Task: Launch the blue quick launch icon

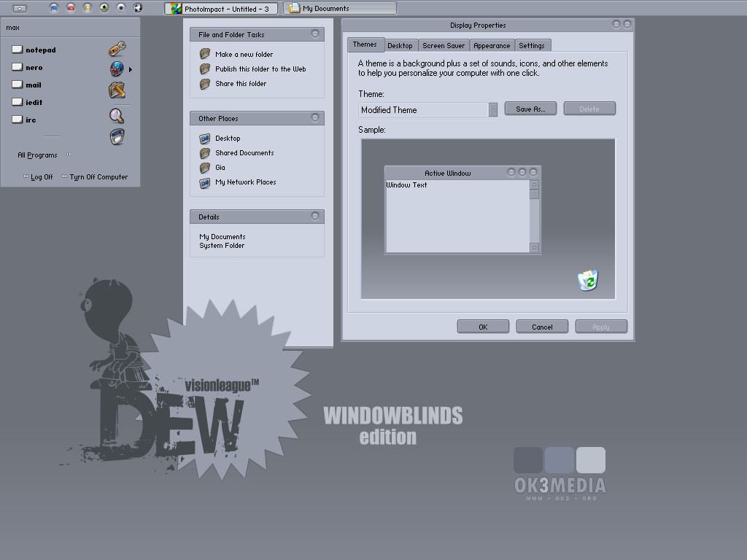Action: (54, 7)
